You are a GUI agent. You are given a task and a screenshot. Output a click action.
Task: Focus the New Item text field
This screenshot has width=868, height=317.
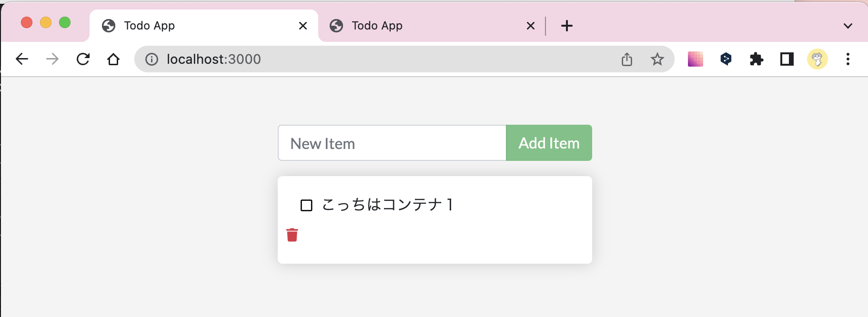pyautogui.click(x=392, y=143)
